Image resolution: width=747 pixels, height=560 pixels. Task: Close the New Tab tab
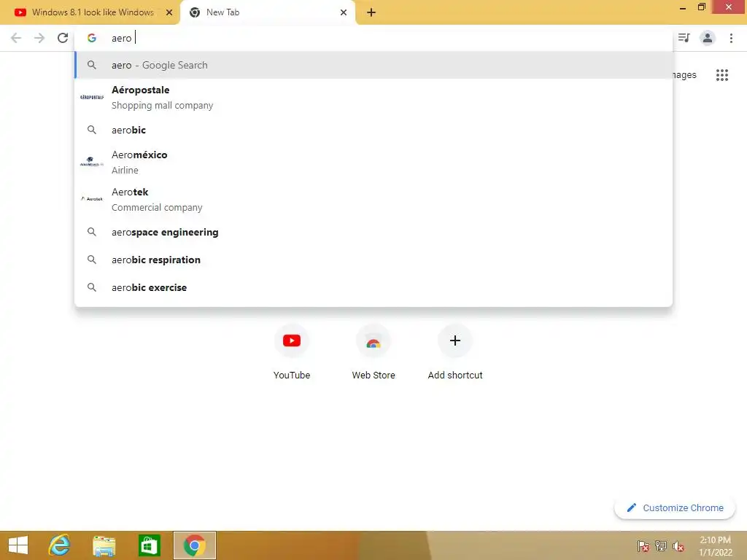[x=344, y=12]
